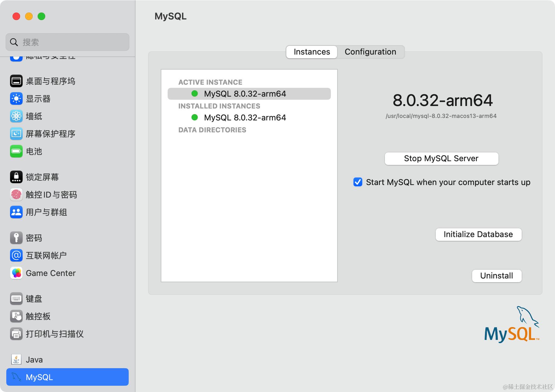Image resolution: width=555 pixels, height=392 pixels.
Task: Click green status dot under Installed Instances
Action: tap(195, 117)
